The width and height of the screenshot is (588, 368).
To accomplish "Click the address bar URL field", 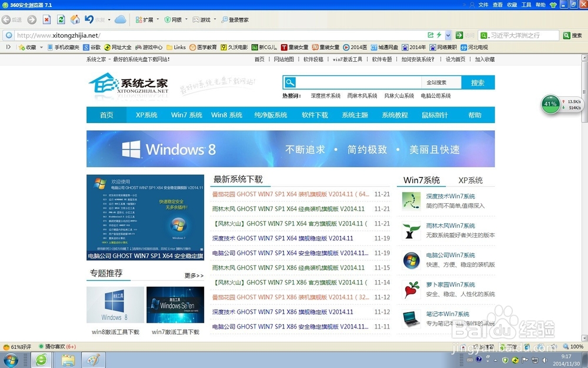I will pos(220,35).
